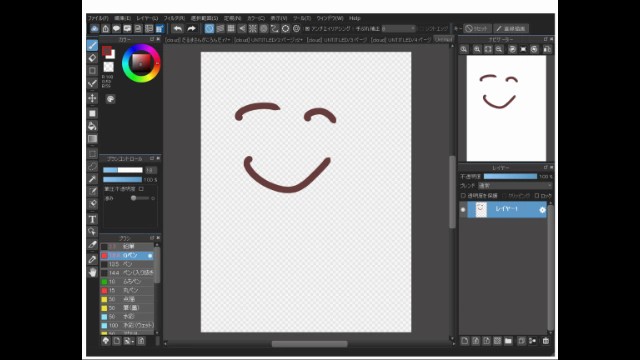Click the brush size slider

coord(123,170)
